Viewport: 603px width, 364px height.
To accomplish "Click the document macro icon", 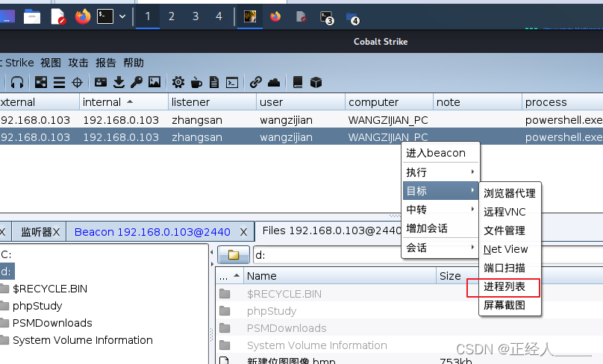I will click(214, 82).
